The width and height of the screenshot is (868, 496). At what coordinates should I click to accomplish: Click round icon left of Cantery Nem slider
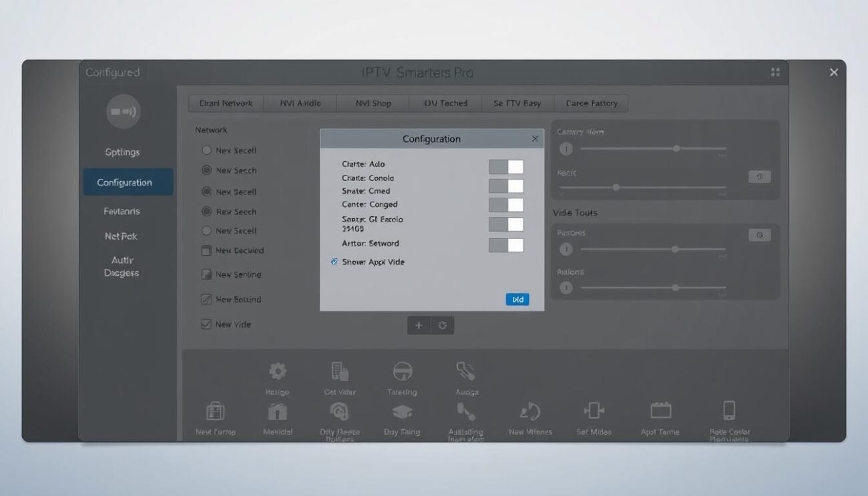(x=566, y=149)
